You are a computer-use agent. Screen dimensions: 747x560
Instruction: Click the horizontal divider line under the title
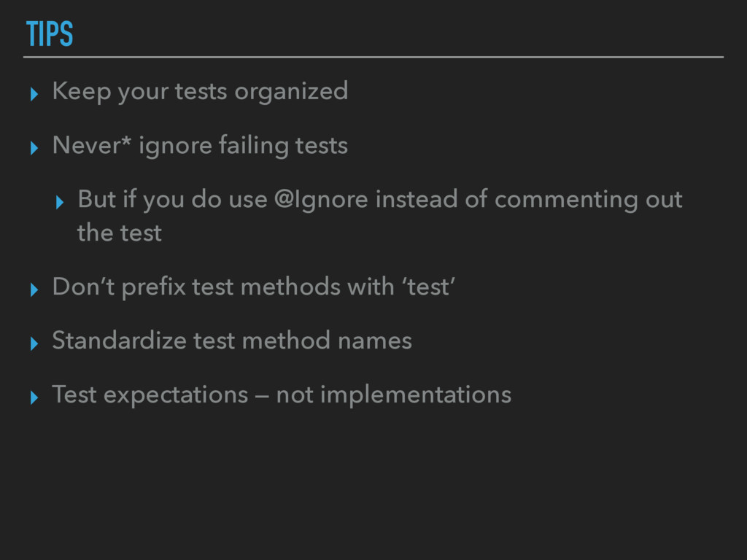(373, 57)
